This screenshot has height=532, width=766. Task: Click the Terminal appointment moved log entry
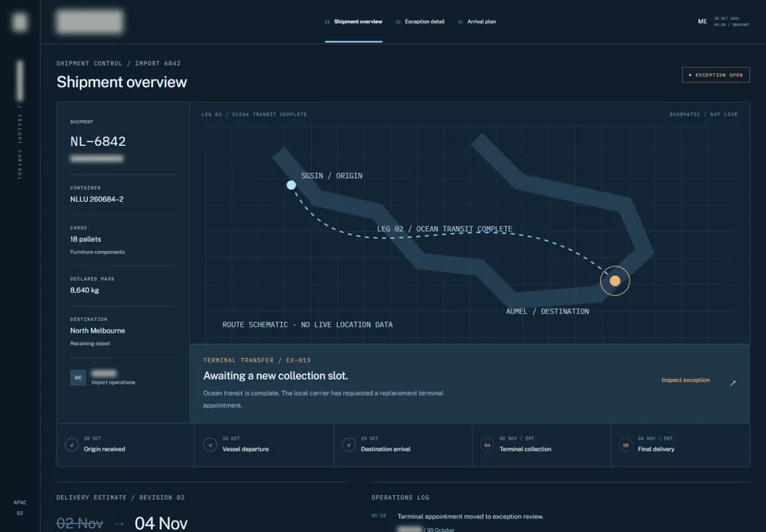pos(471,516)
